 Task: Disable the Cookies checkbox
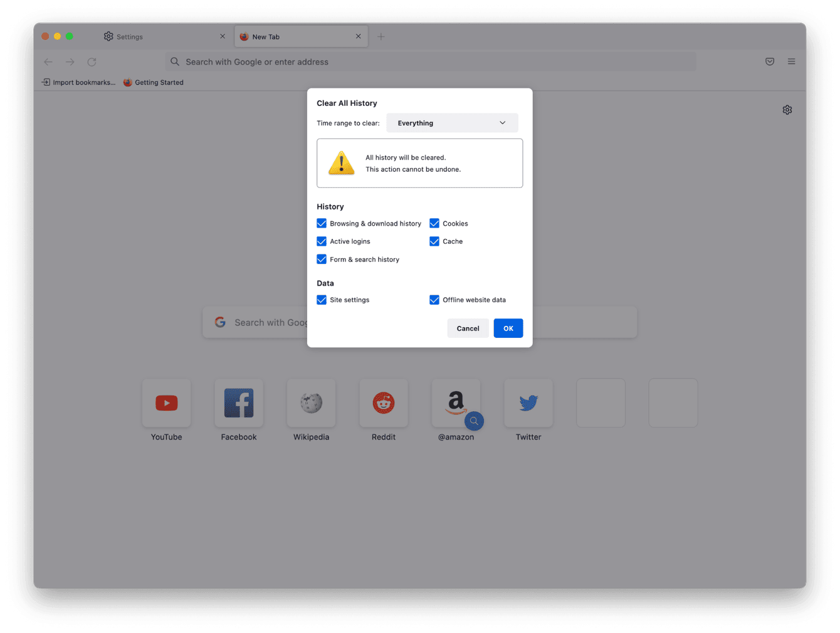[434, 223]
